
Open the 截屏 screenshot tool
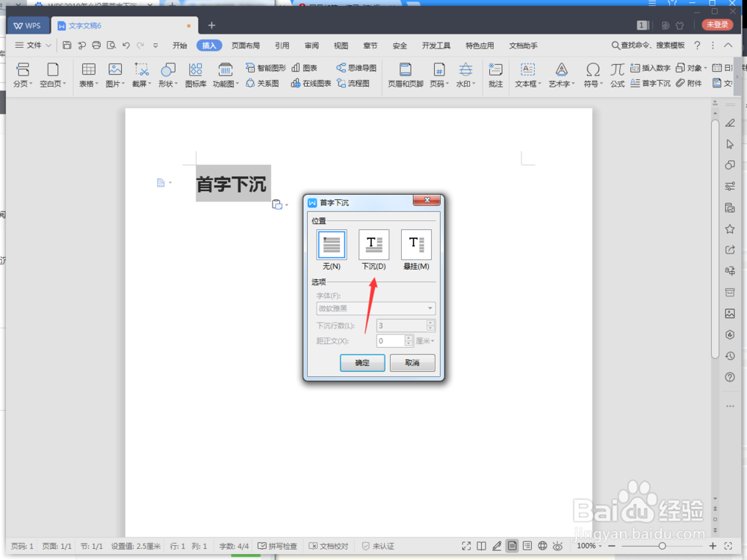coord(141,75)
